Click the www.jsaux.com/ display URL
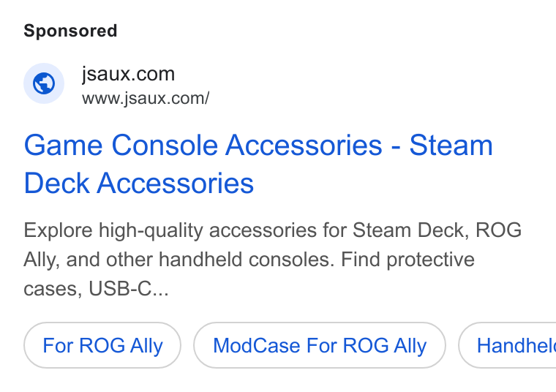The image size is (556, 392). (146, 98)
